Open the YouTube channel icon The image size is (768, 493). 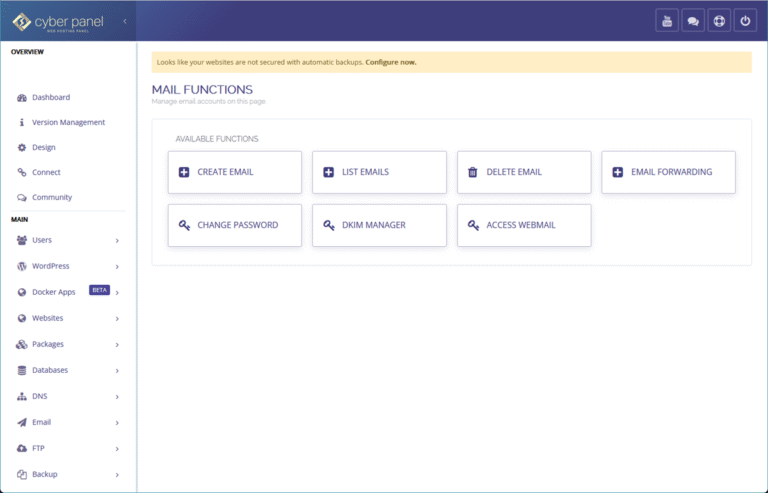[x=667, y=21]
